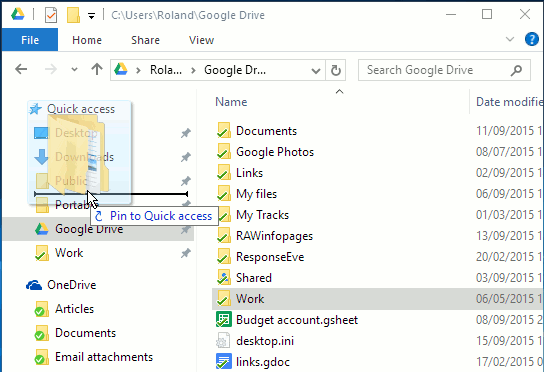Click the date 13/09/2015 for RAWinfopages
The width and height of the screenshot is (544, 372).
pos(505,236)
